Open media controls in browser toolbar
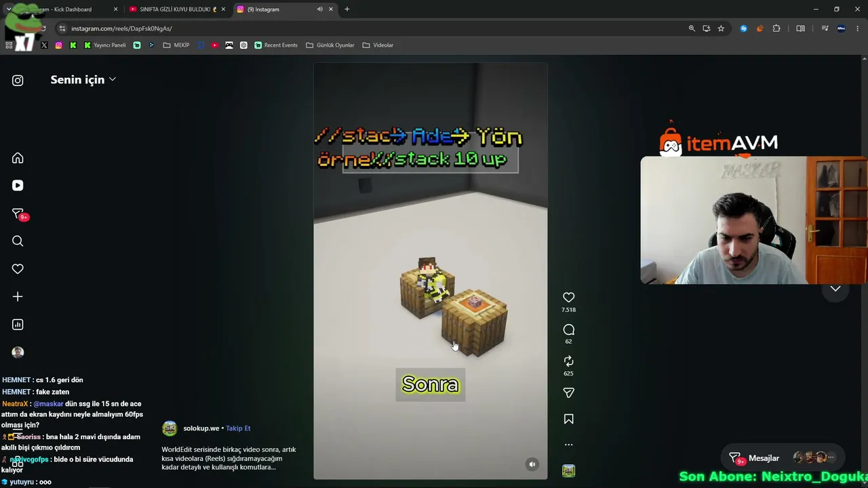The height and width of the screenshot is (488, 868). 825,28
